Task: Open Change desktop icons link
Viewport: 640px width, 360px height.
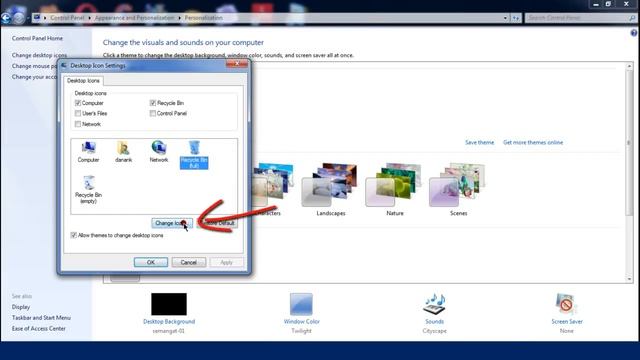Action: (39, 55)
